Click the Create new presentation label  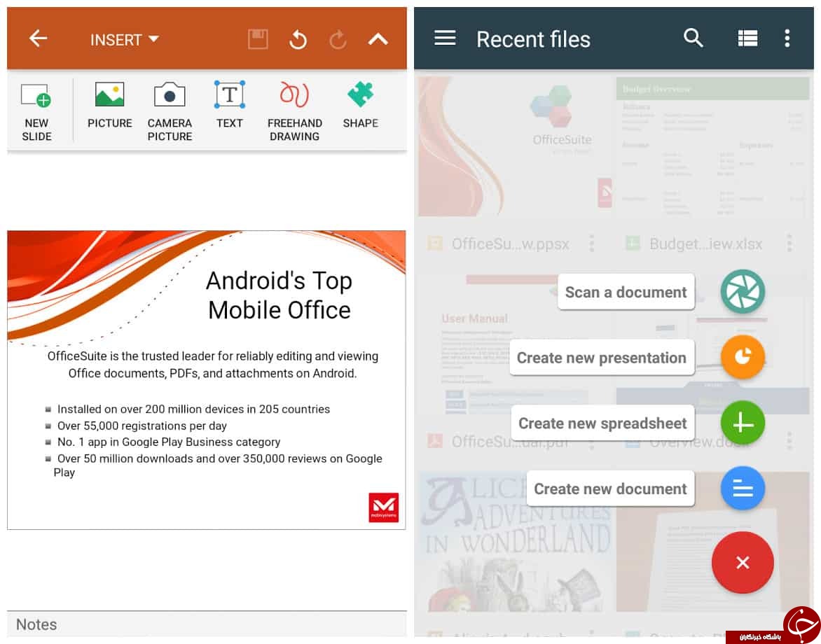pyautogui.click(x=602, y=358)
